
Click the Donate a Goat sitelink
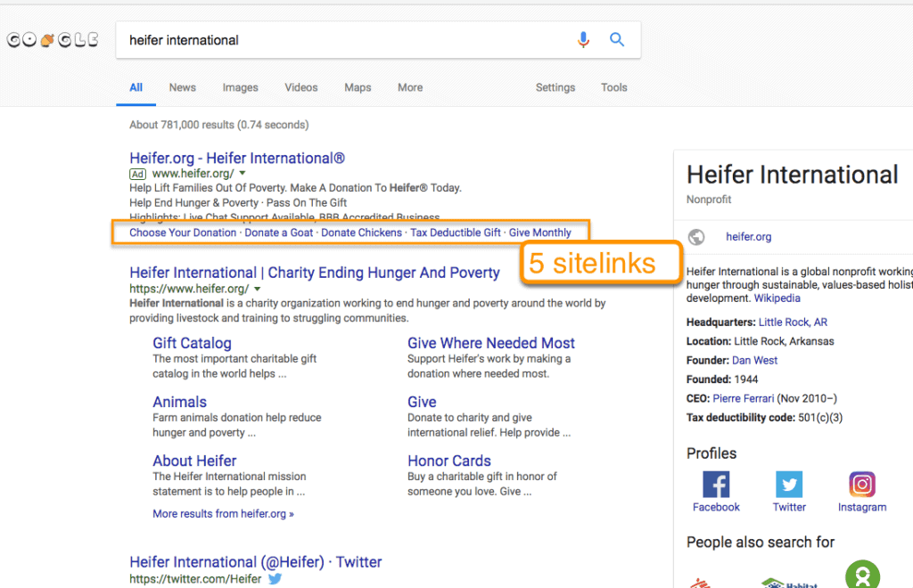tap(278, 233)
